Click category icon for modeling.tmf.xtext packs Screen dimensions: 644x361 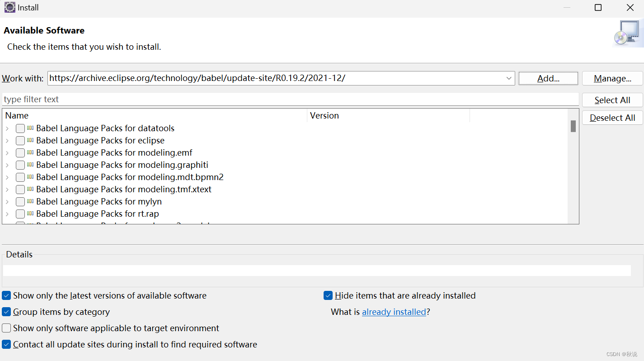30,189
